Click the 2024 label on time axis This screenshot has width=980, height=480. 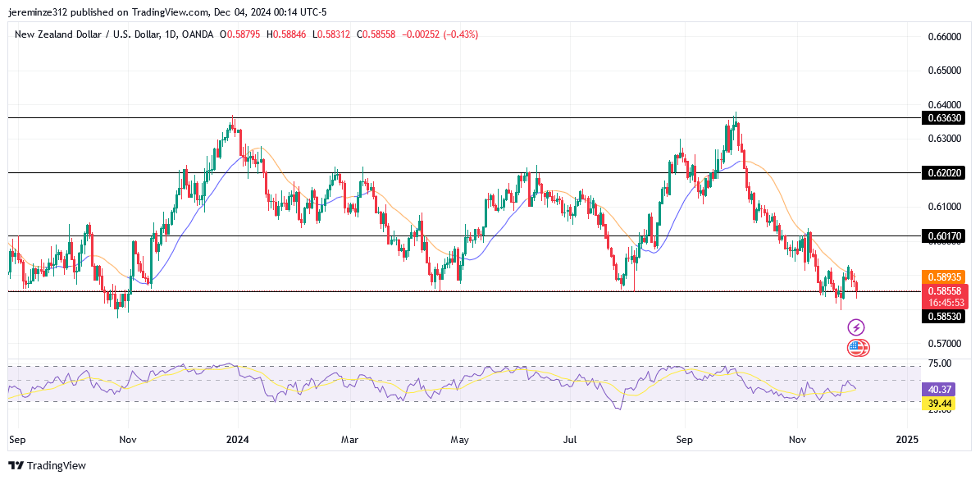pos(238,439)
